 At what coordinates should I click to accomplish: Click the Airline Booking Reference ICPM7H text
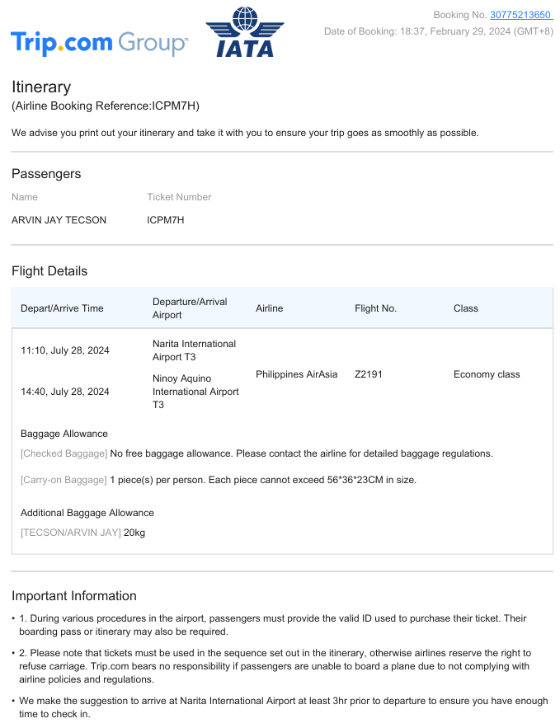point(106,106)
